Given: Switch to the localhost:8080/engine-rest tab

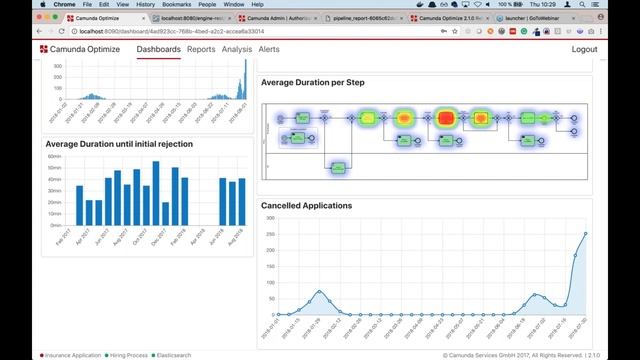Looking at the screenshot, I should click(191, 18).
